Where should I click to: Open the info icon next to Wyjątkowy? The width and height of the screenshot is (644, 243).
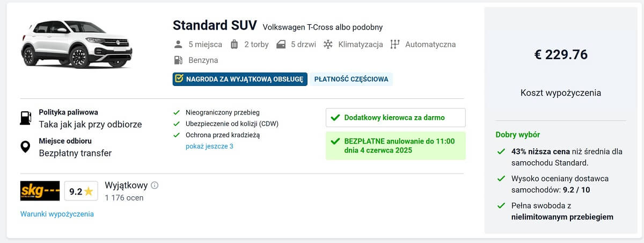(155, 185)
